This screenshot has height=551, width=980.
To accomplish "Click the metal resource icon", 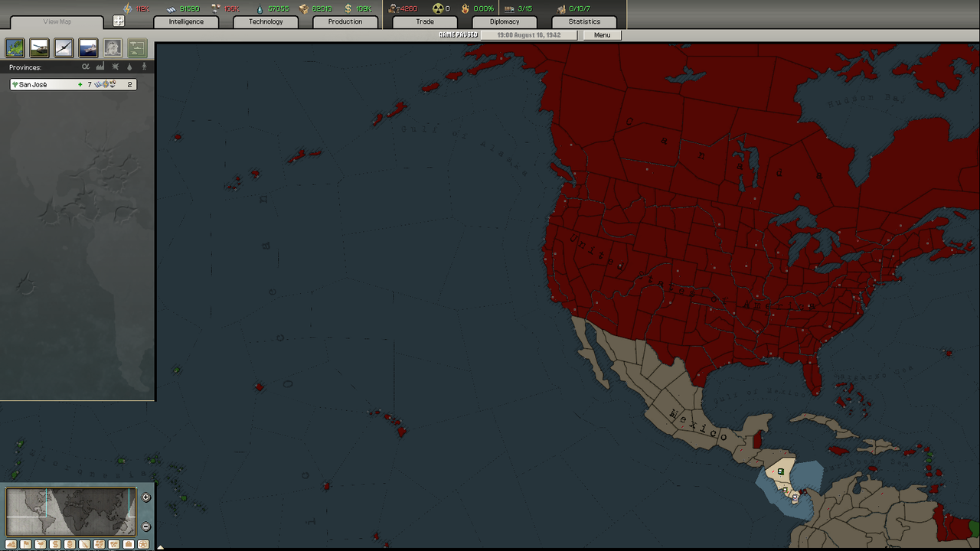I will 171,8.
